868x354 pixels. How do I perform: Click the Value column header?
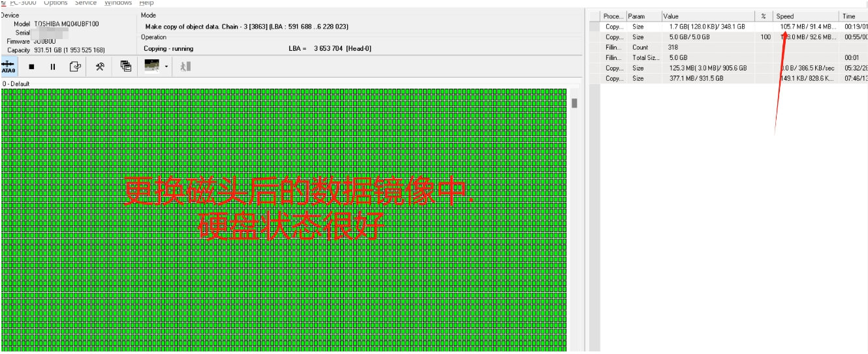(x=707, y=16)
